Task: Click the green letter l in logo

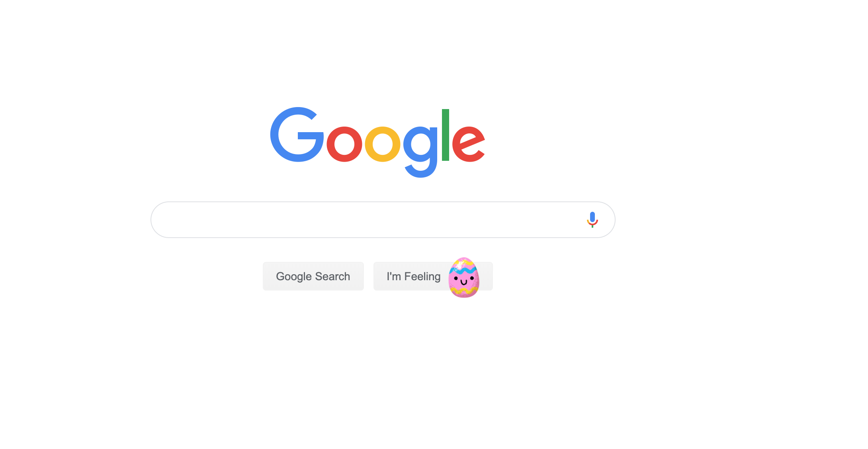Action: [x=446, y=135]
